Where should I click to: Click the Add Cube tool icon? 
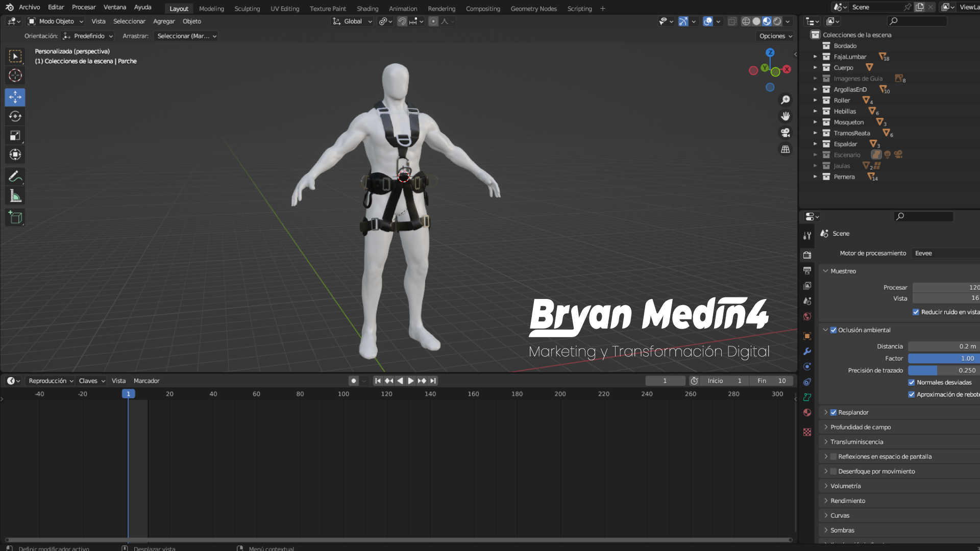(x=15, y=217)
